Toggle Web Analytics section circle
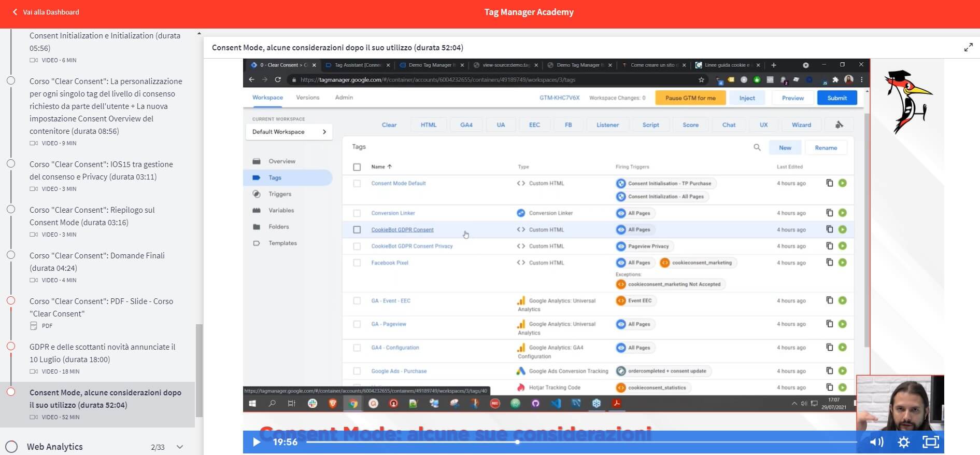The image size is (980, 455). pos(11,447)
